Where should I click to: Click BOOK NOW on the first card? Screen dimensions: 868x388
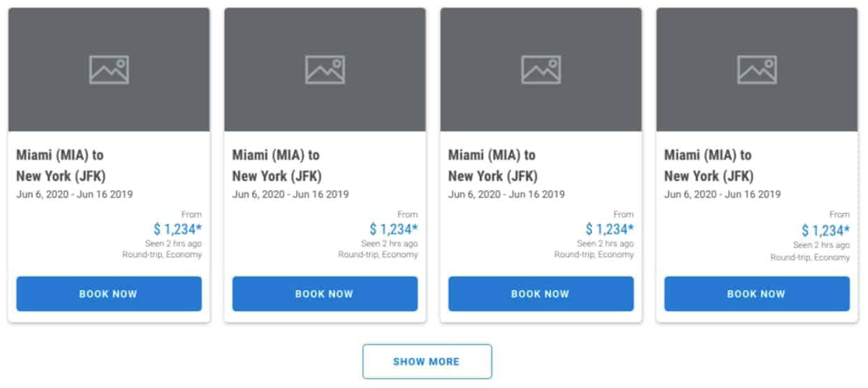pos(109,294)
